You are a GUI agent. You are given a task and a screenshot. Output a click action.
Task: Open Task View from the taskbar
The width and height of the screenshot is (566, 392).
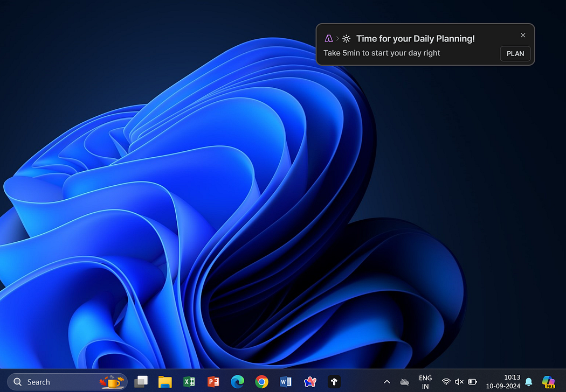[141, 382]
